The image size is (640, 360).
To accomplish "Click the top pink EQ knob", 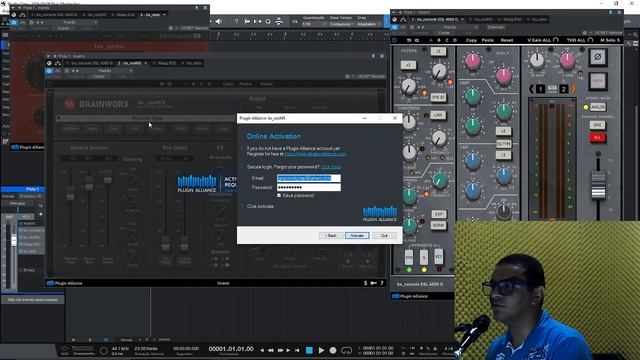I will tap(473, 61).
